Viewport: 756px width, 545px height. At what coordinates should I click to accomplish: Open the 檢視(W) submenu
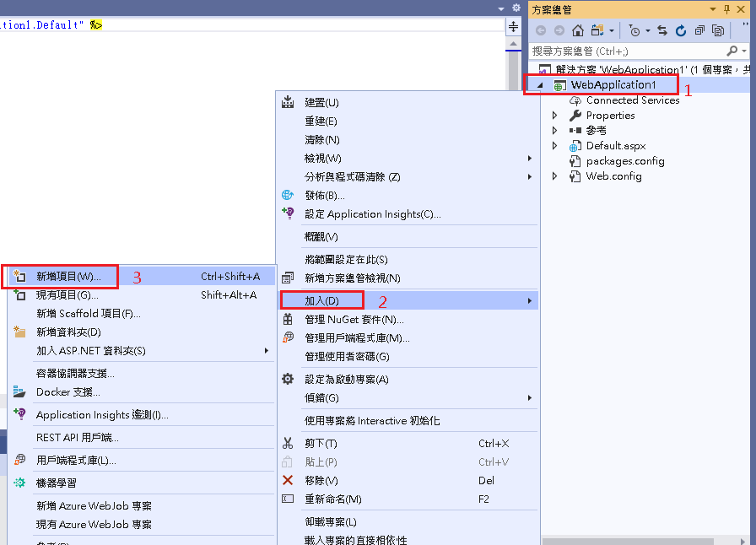pyautogui.click(x=408, y=159)
